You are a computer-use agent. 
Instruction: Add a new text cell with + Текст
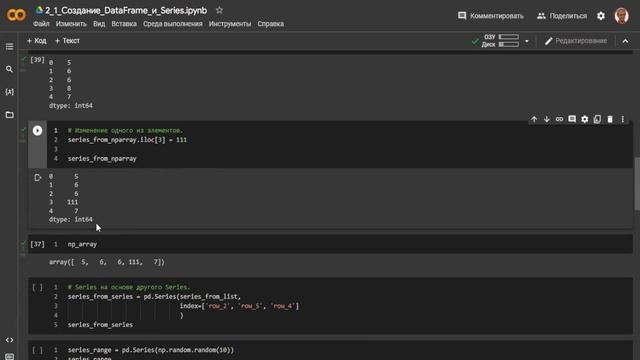coord(67,41)
